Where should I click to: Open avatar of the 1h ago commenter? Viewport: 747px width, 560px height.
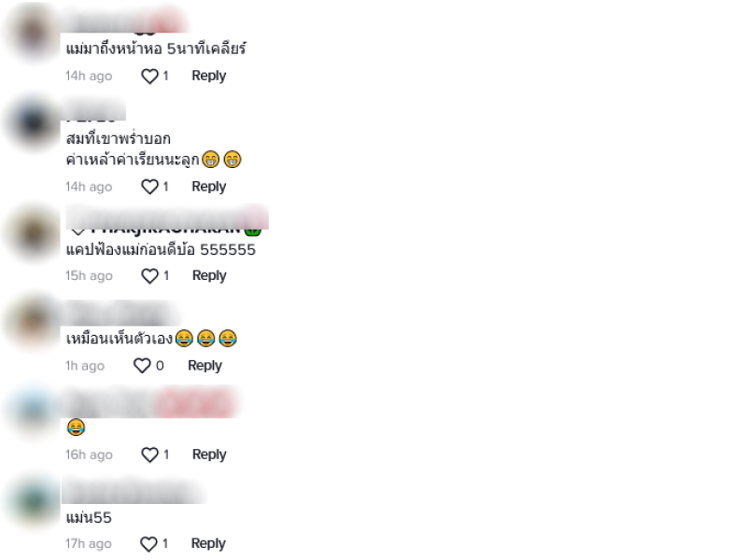pyautogui.click(x=33, y=322)
